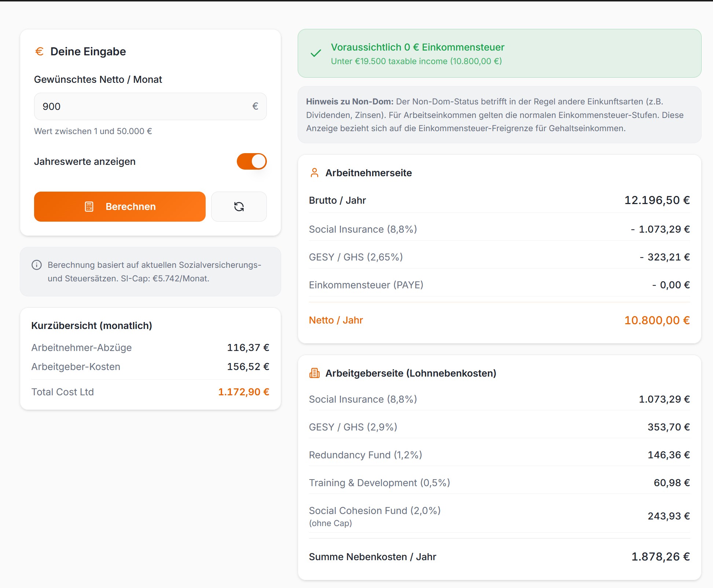
Task: Click the Summe Nebenkosten / Jahr label
Action: tap(372, 557)
